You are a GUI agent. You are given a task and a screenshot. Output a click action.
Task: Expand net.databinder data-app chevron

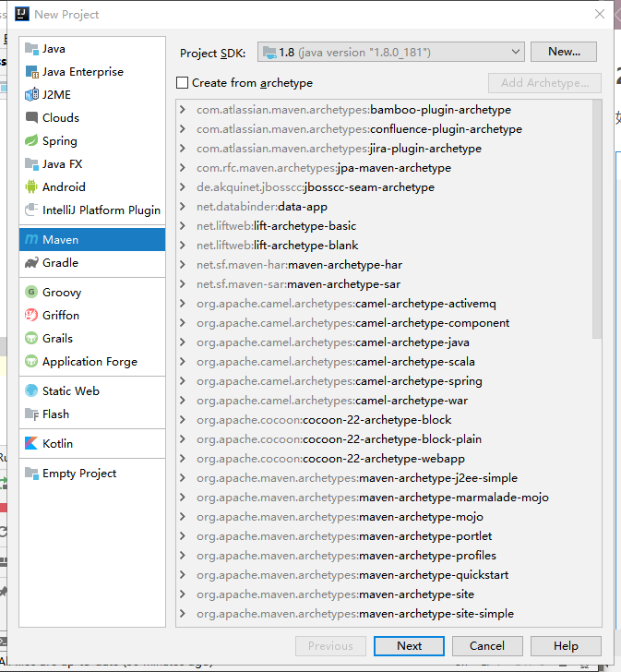(x=183, y=207)
